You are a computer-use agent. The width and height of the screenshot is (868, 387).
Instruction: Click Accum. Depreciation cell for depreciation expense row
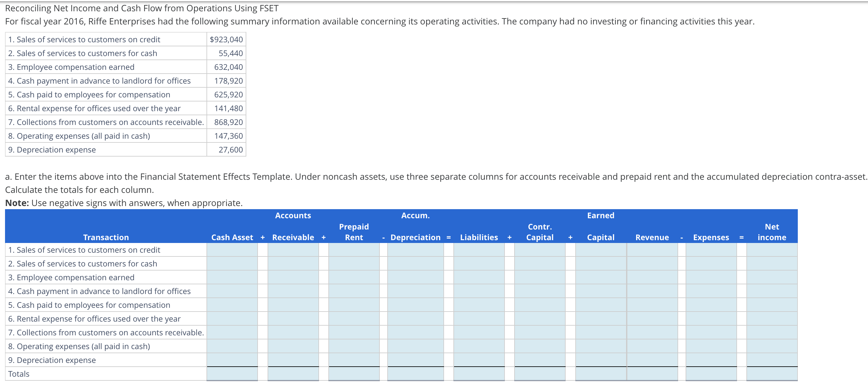(415, 360)
